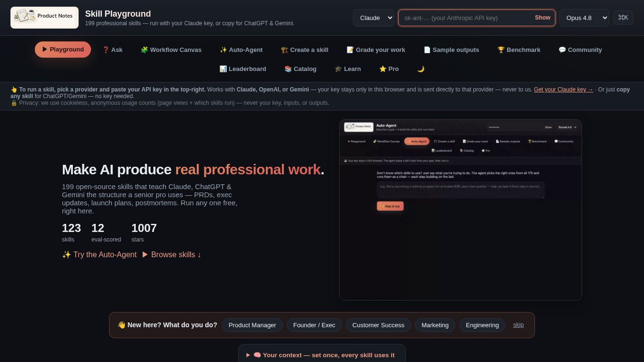Click the Skill Playground title
The image size is (644, 362).
pyautogui.click(x=118, y=14)
